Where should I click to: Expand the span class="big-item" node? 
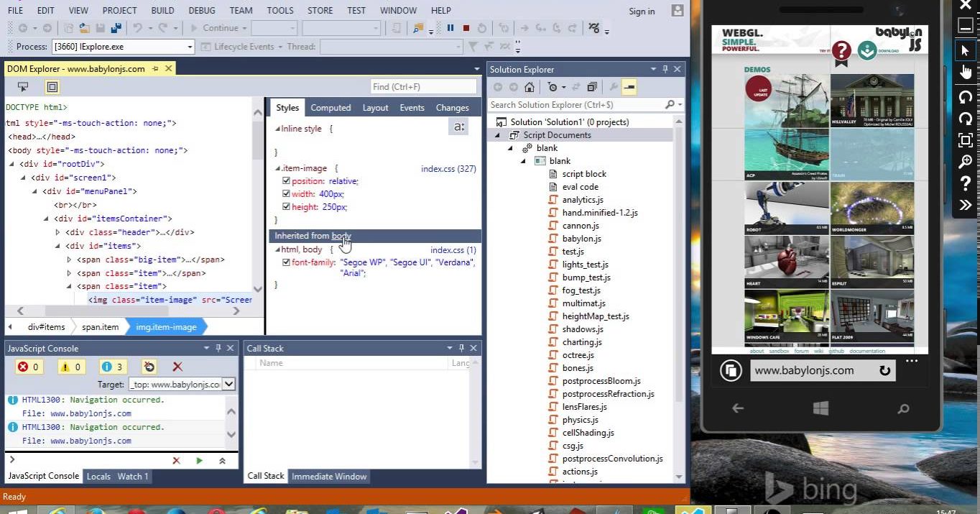pyautogui.click(x=70, y=260)
